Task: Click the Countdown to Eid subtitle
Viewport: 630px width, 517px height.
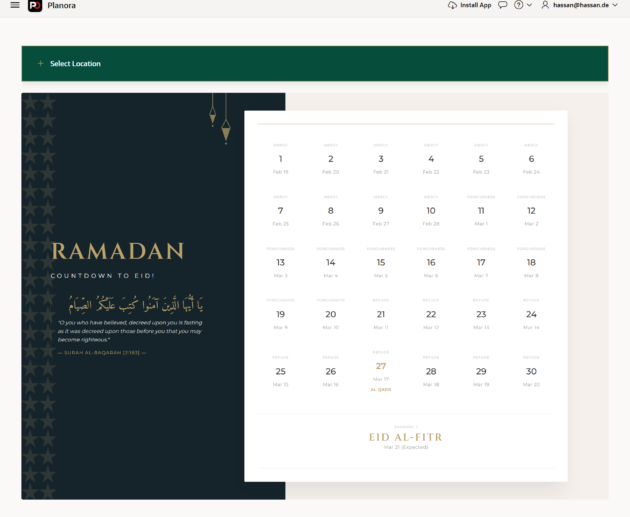Action: point(102,276)
